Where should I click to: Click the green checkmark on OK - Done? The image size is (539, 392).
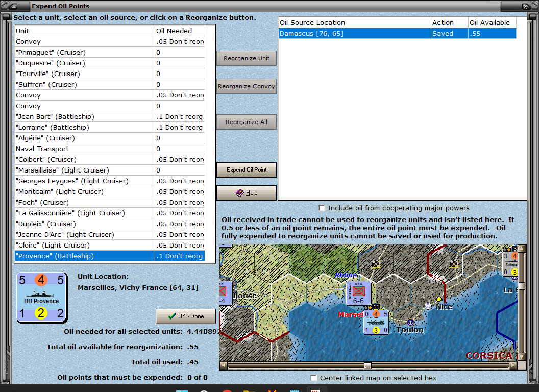[x=172, y=316]
